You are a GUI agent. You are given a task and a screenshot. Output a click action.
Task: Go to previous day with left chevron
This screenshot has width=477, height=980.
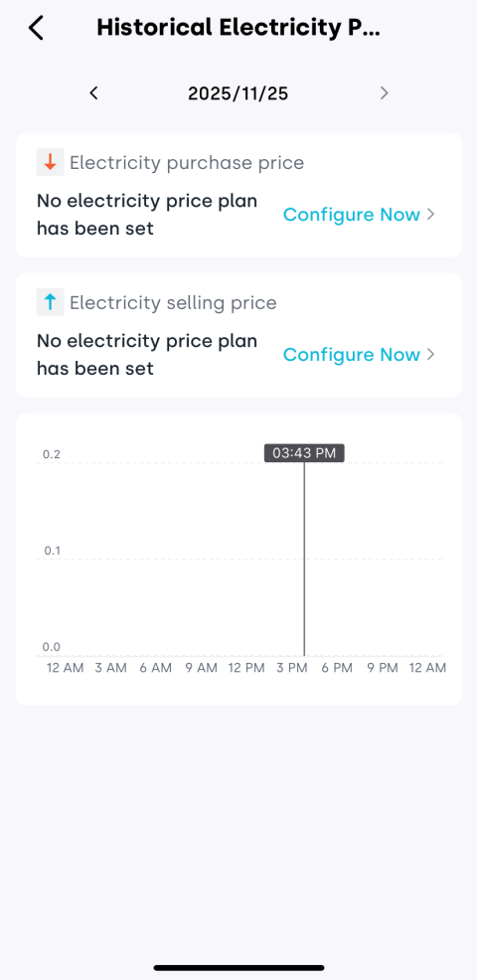click(93, 93)
